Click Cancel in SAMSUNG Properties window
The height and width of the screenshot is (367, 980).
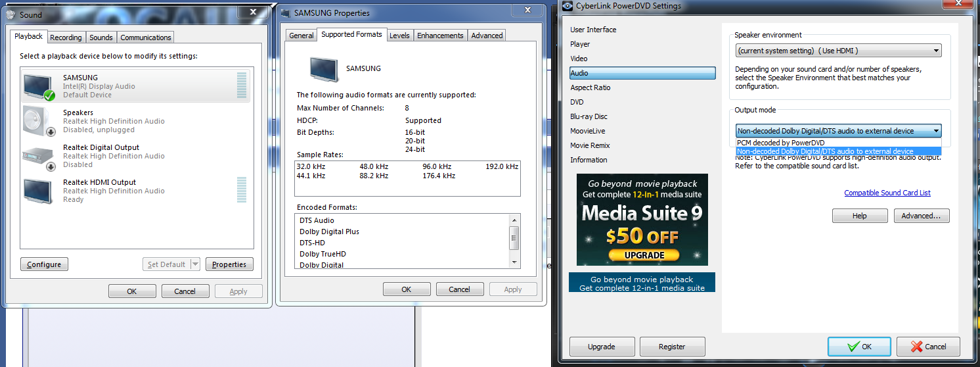(x=459, y=289)
